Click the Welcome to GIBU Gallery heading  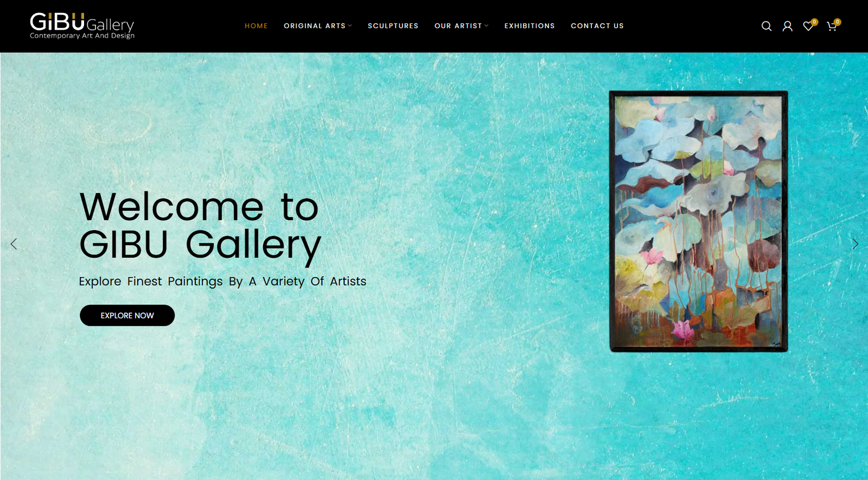tap(200, 226)
